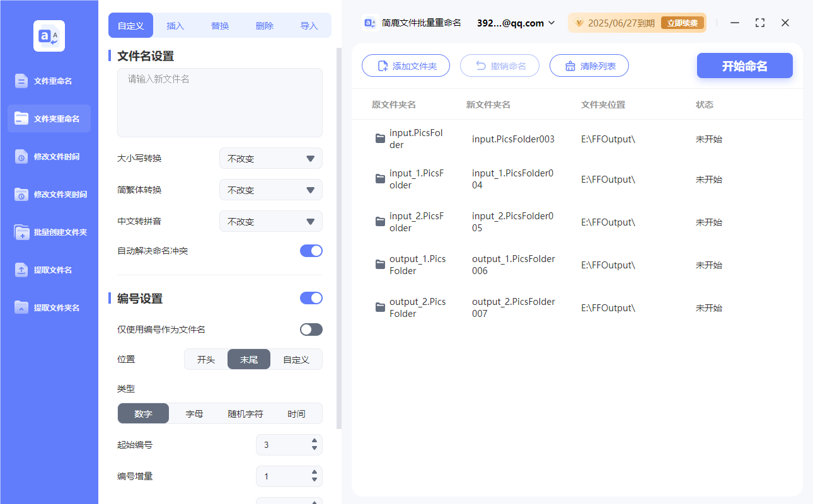Increase 起始编号 using the up stepper arrow
813x504 pixels.
(313, 441)
